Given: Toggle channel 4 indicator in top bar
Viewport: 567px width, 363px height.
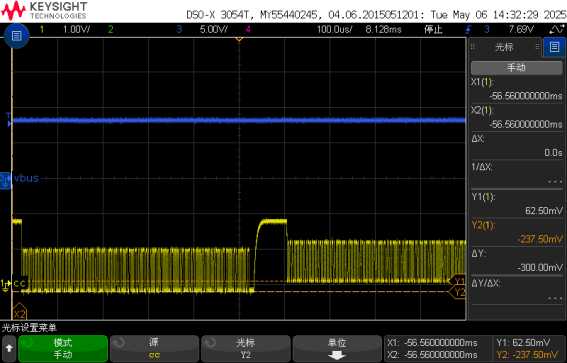Looking at the screenshot, I should coord(248,29).
